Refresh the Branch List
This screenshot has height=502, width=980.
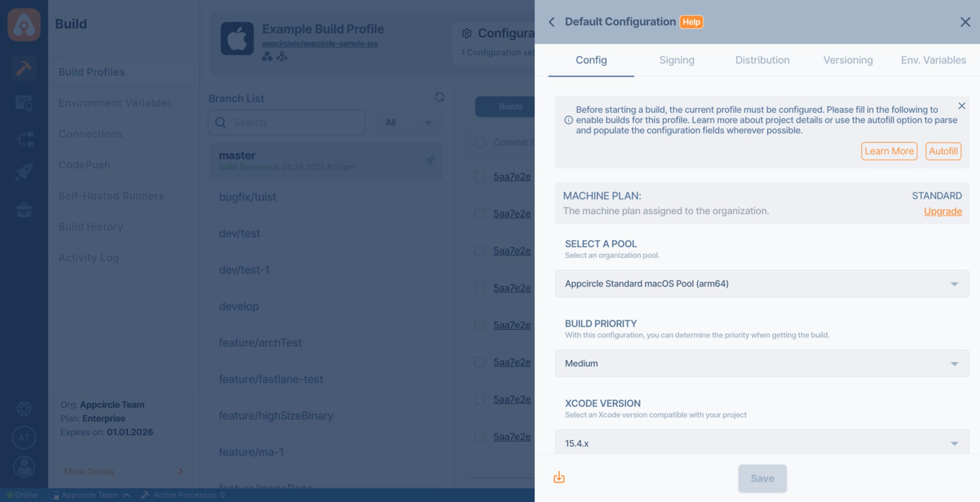point(440,97)
